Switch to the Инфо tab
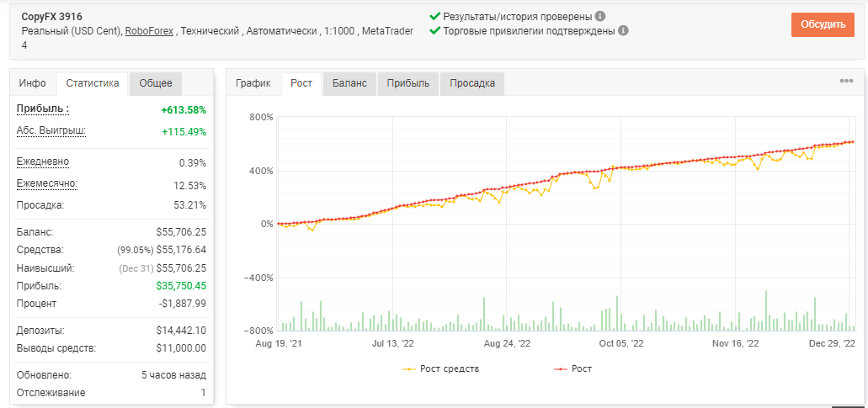This screenshot has width=868, height=408. click(33, 83)
